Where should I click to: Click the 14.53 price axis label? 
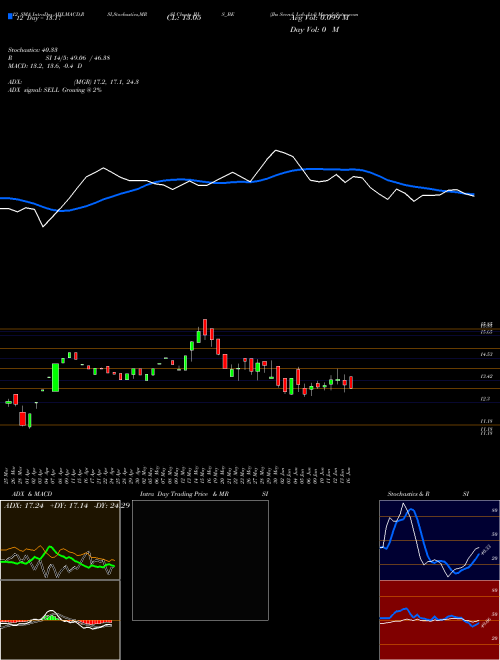[487, 354]
